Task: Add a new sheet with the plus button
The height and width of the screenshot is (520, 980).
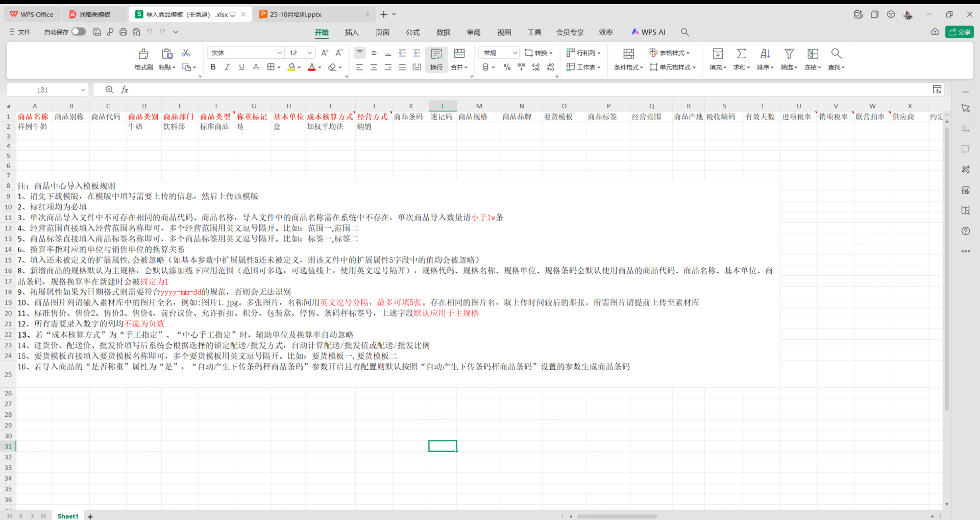Action: point(90,516)
